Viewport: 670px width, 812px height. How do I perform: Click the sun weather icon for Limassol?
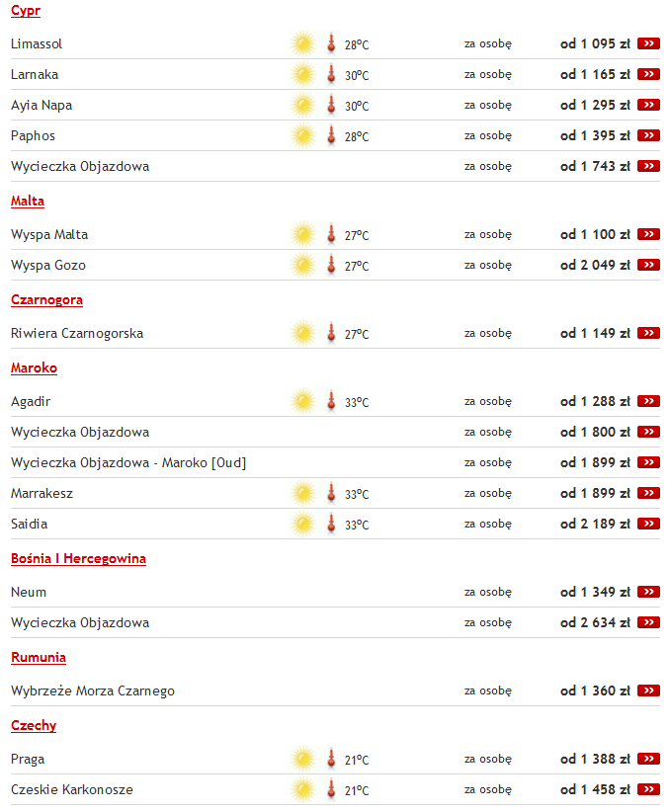coord(301,43)
